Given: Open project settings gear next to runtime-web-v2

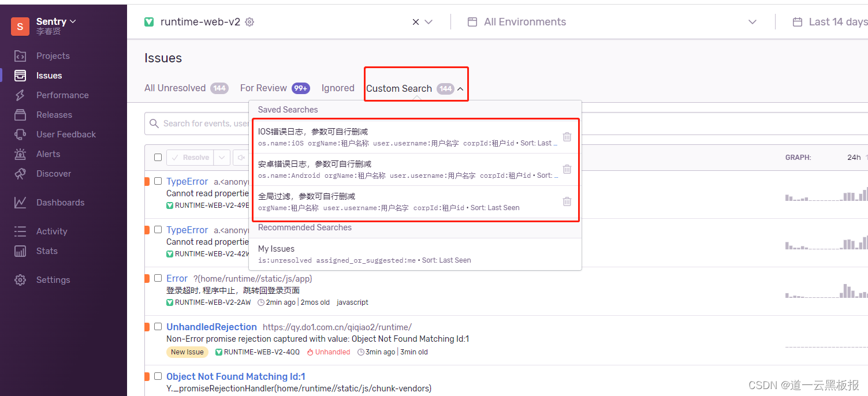Looking at the screenshot, I should pos(249,22).
